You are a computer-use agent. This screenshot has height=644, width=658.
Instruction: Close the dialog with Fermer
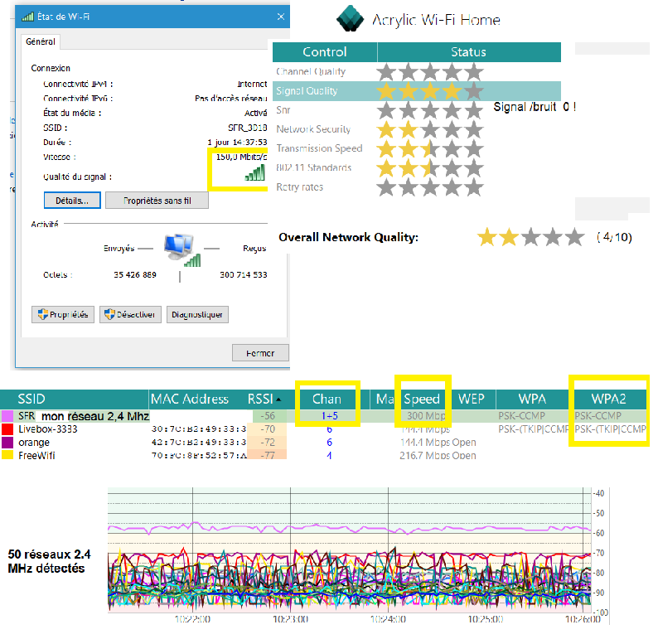pyautogui.click(x=259, y=353)
